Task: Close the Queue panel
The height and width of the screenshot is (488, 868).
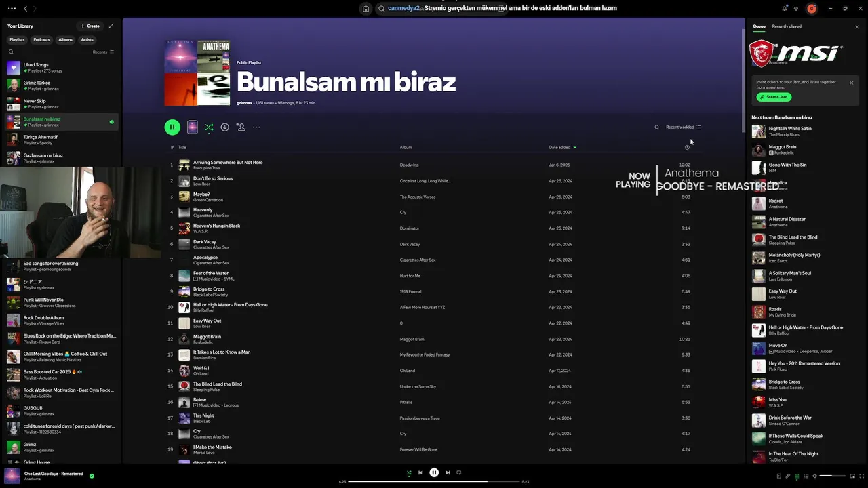Action: (x=856, y=26)
